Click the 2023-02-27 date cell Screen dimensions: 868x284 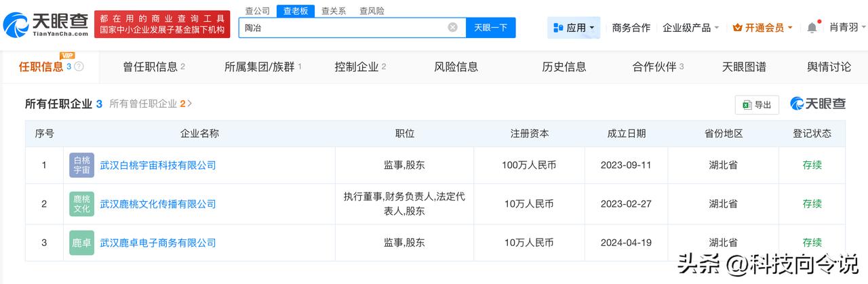626,204
